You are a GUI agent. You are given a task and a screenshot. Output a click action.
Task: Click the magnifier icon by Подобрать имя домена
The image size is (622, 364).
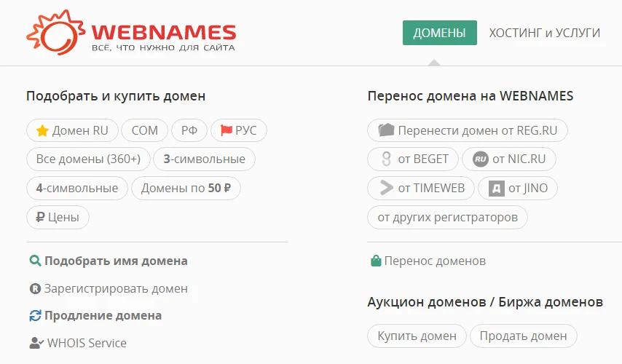(x=35, y=261)
